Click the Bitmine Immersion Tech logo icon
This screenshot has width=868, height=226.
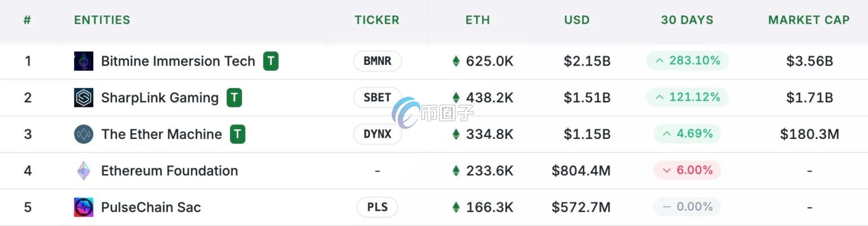coord(84,61)
